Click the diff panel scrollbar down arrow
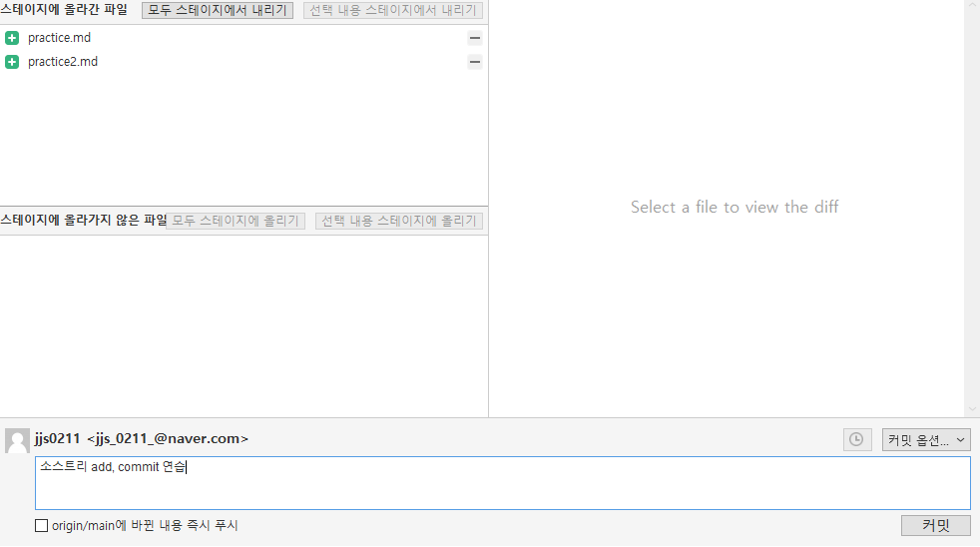 point(972,409)
